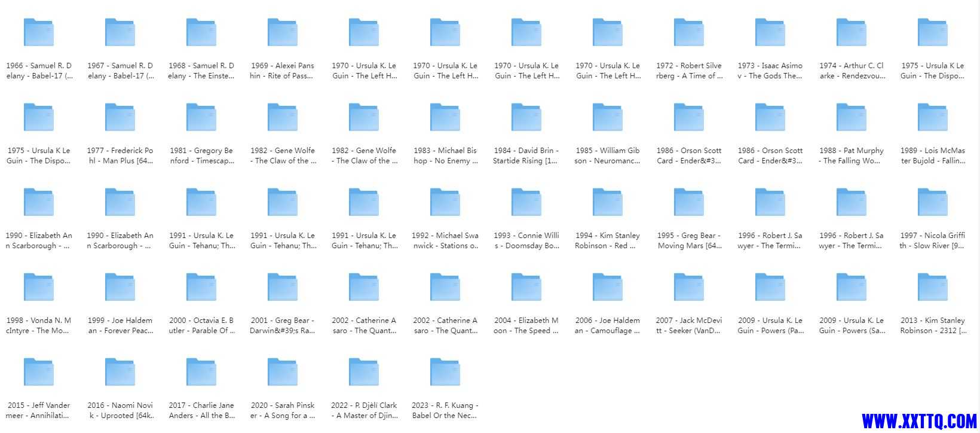
Task: Open the 1981 Gregory Benford Timescape folder icon
Action: click(x=201, y=117)
